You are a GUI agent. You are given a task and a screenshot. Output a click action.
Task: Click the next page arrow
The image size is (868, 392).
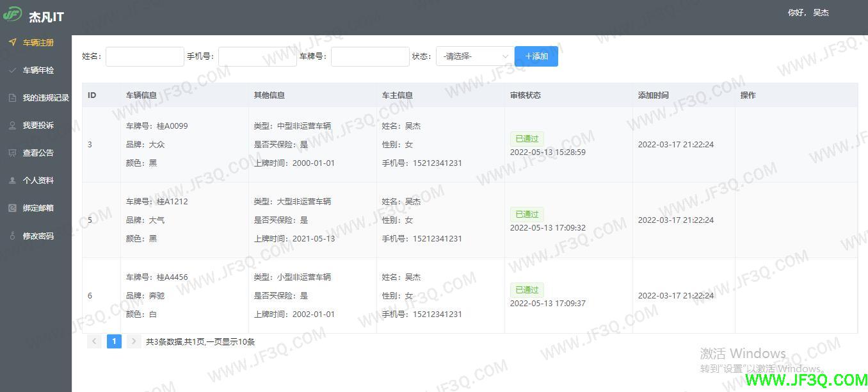[133, 341]
